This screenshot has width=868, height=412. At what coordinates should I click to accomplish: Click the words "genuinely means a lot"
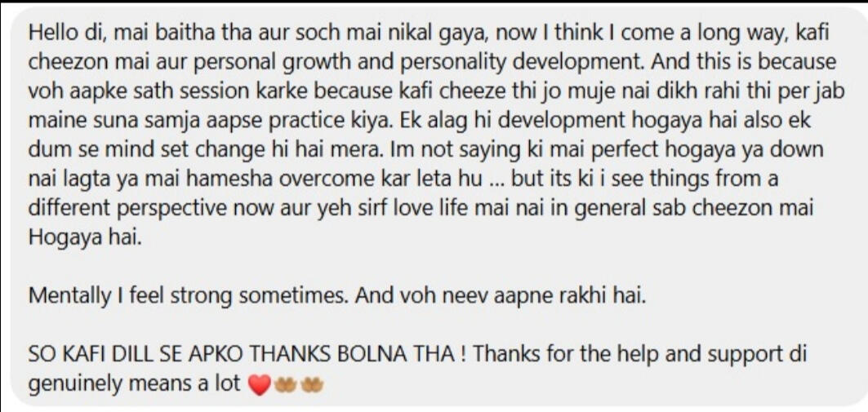[135, 383]
